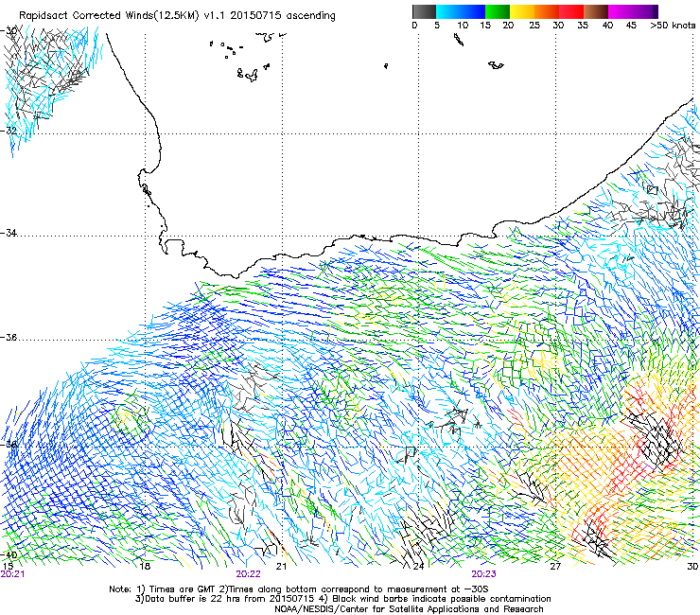The width and height of the screenshot is (700, 615).
Task: Click the orange 25-30 knots legend band
Action: tap(547, 11)
